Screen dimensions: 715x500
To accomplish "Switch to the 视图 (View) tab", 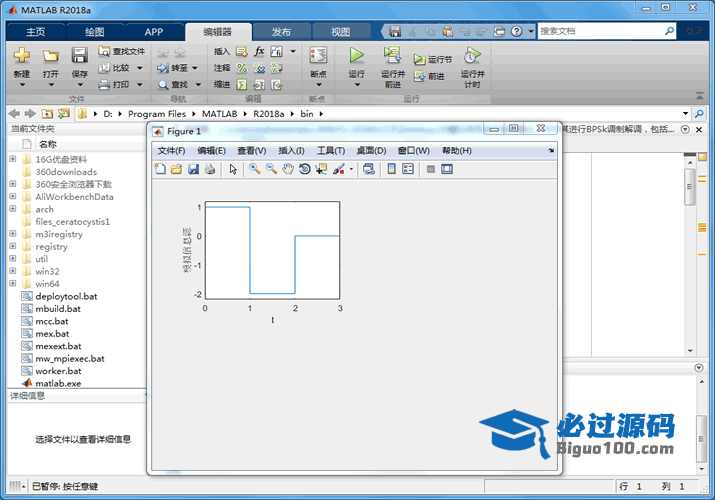I will (341, 32).
